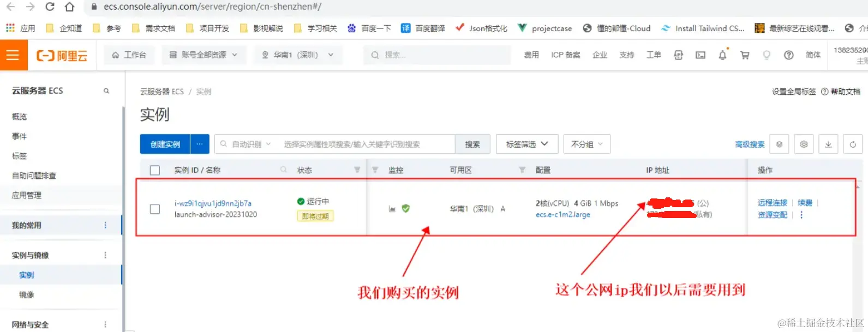868x332 pixels.
Task: Open the 百度一下 bookmark
Action: tap(369, 28)
